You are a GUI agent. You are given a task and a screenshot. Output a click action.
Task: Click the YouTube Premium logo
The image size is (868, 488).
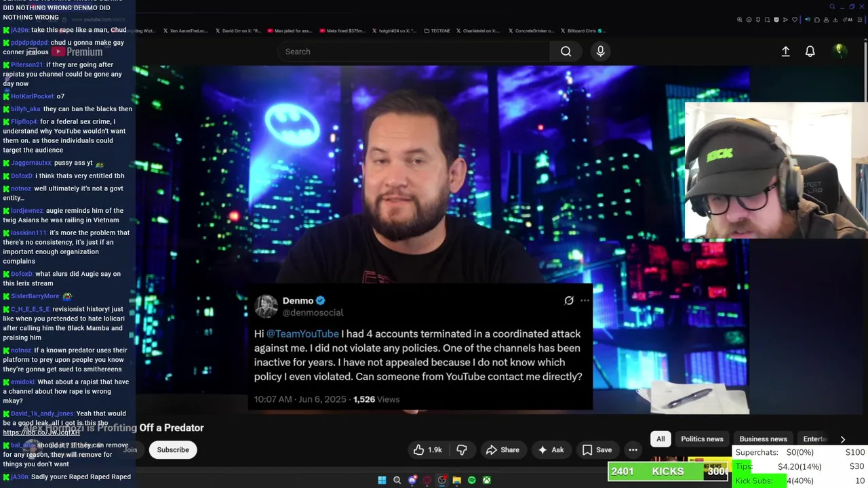[76, 52]
